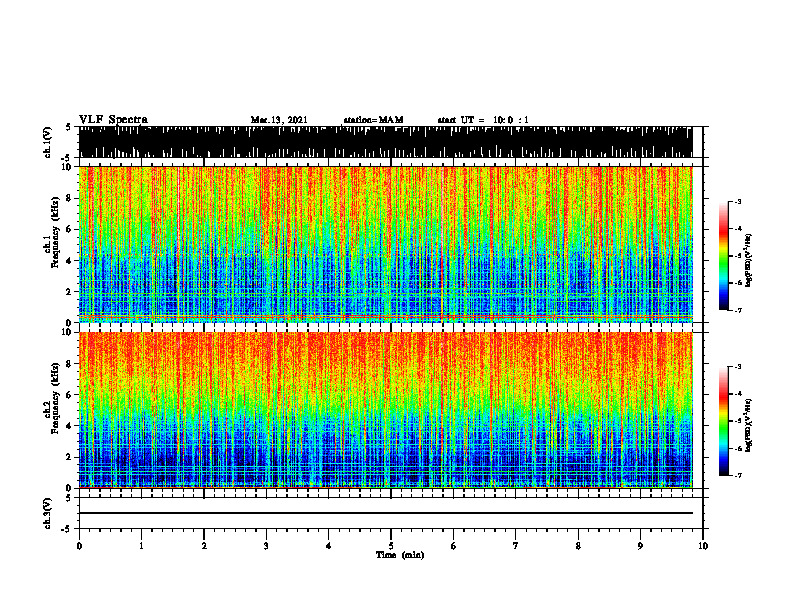Click the "Time (min)" axis title
Screen dimensions: 792x612
(400, 555)
